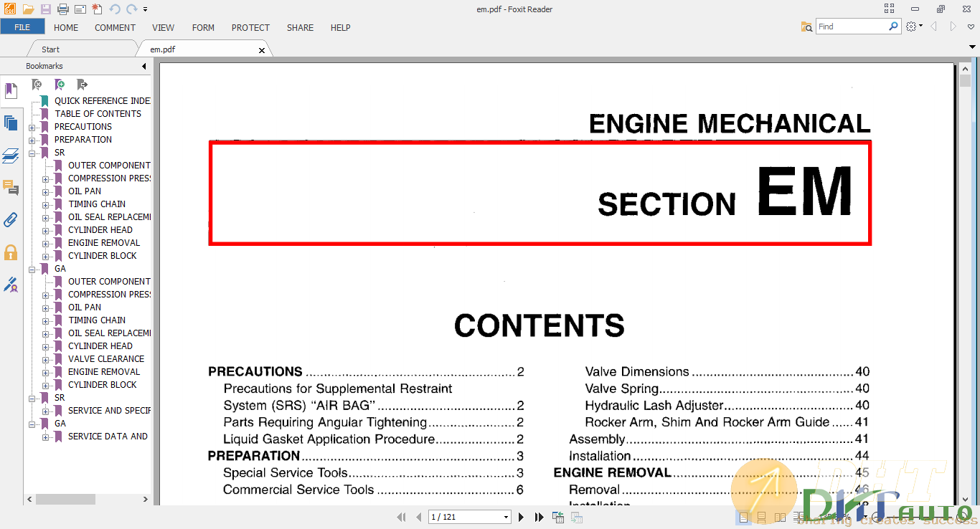Switch to the VIEW ribbon tab
The height and width of the screenshot is (529, 980).
click(164, 27)
